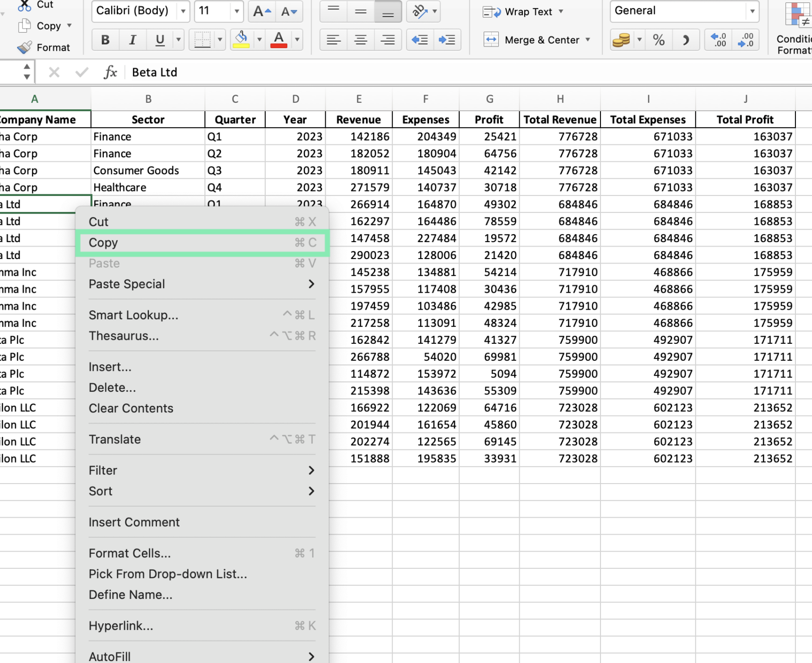The image size is (812, 663).
Task: Open the font size dropdown
Action: (236, 11)
